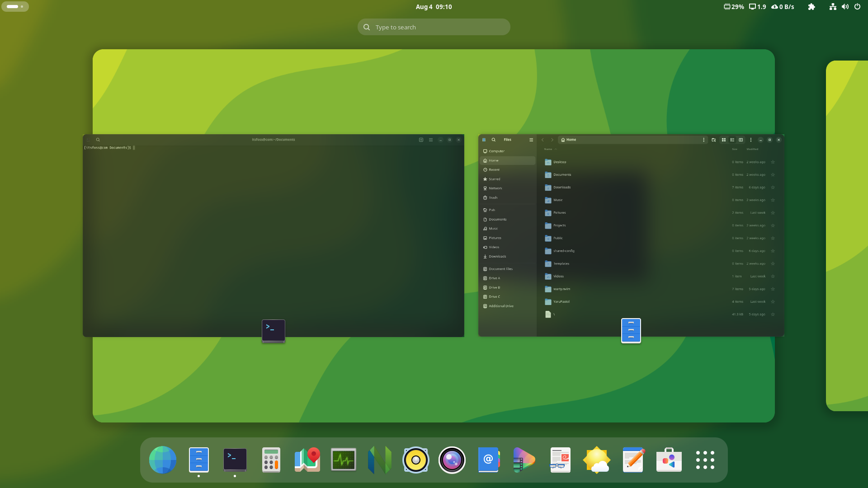
Task: Open the power menu icon in top bar
Action: click(857, 7)
